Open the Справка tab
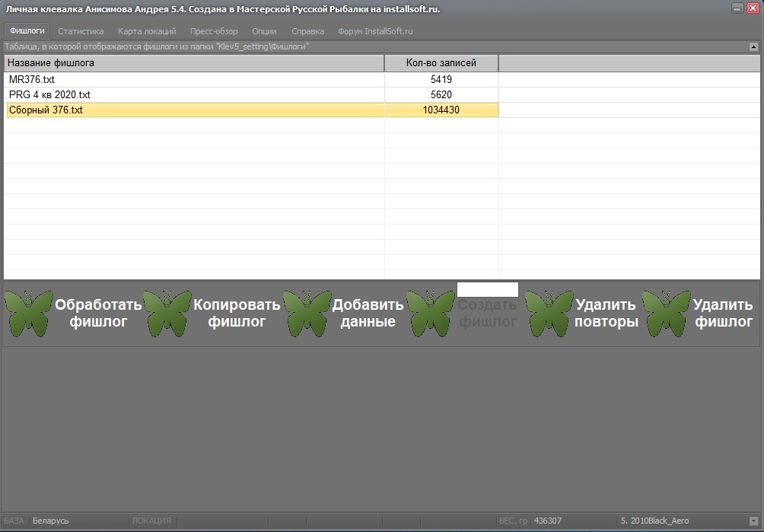This screenshot has width=764, height=532. (x=308, y=31)
